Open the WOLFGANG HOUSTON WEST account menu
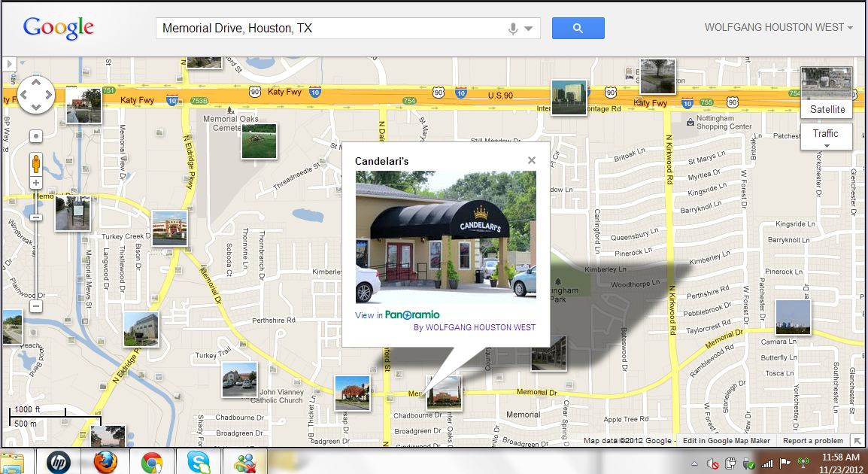Image resolution: width=868 pixels, height=474 pixels. click(778, 27)
